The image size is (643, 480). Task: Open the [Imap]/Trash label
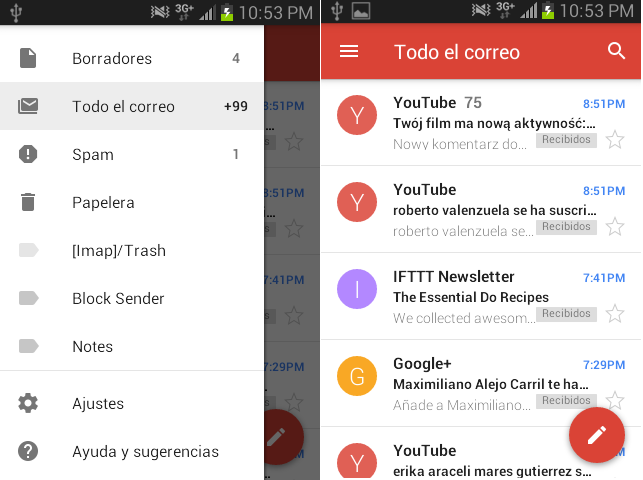coord(132,250)
